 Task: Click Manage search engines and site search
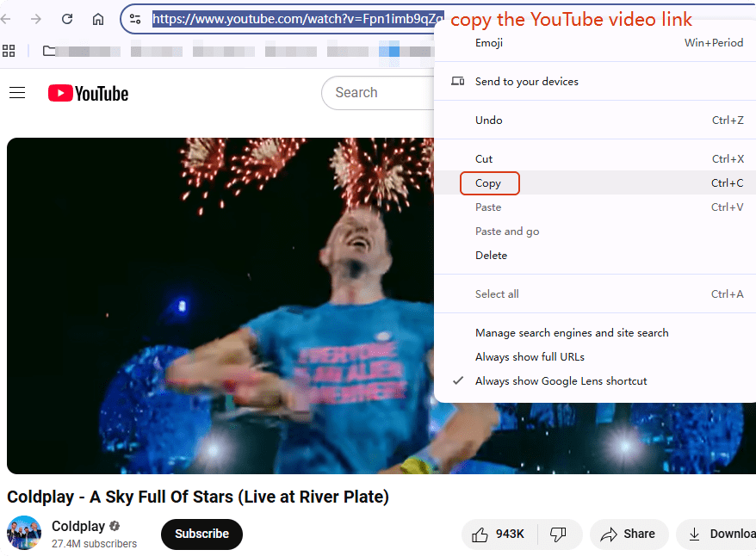pos(572,332)
